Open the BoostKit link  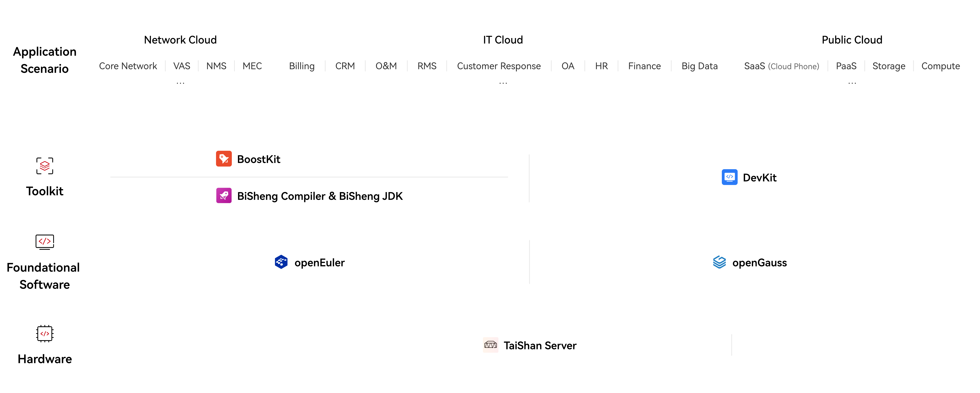259,159
